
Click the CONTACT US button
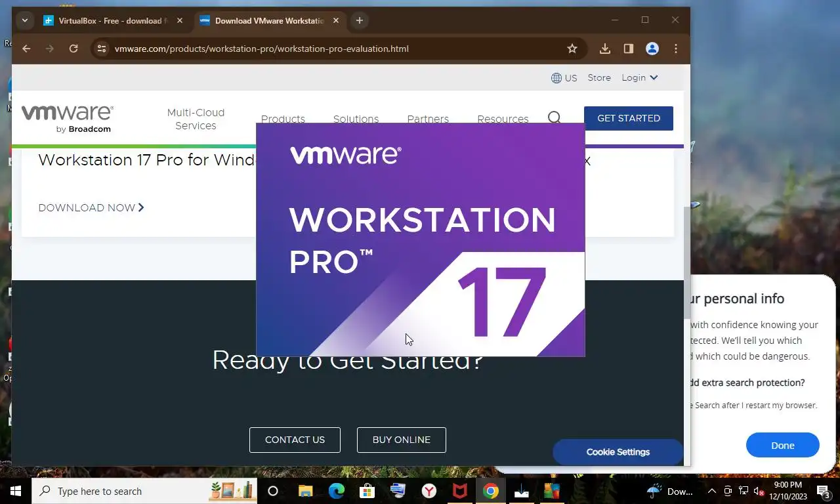tap(295, 440)
